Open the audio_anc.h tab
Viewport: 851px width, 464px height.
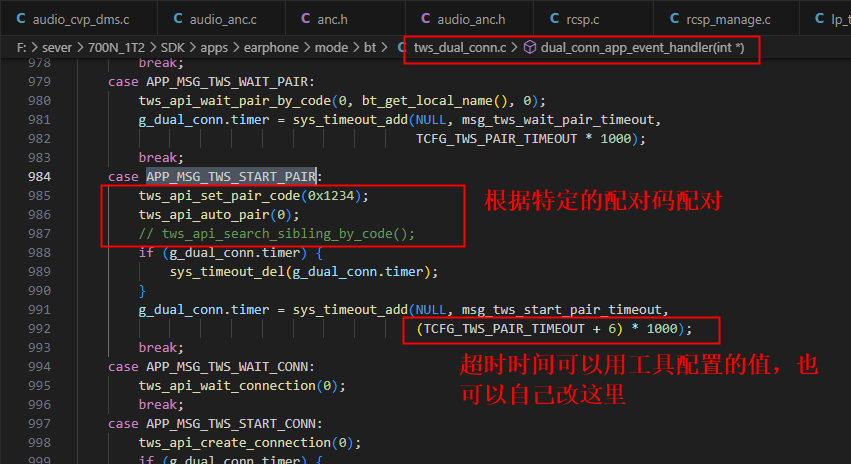click(469, 19)
